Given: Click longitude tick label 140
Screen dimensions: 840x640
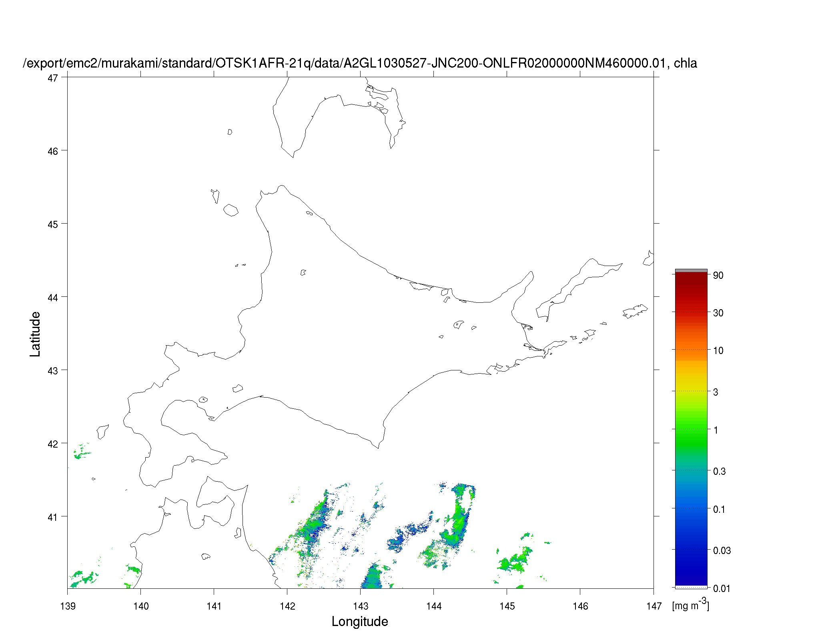Looking at the screenshot, I should click(x=141, y=606).
